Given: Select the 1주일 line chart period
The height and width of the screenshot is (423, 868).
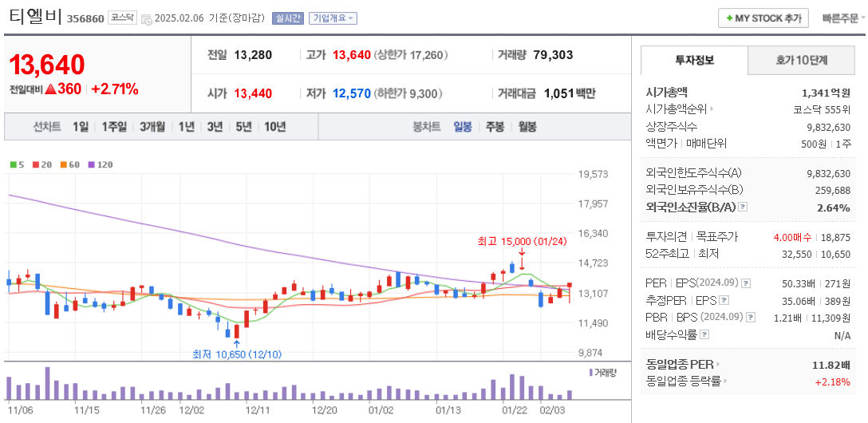Looking at the screenshot, I should pos(115,127).
